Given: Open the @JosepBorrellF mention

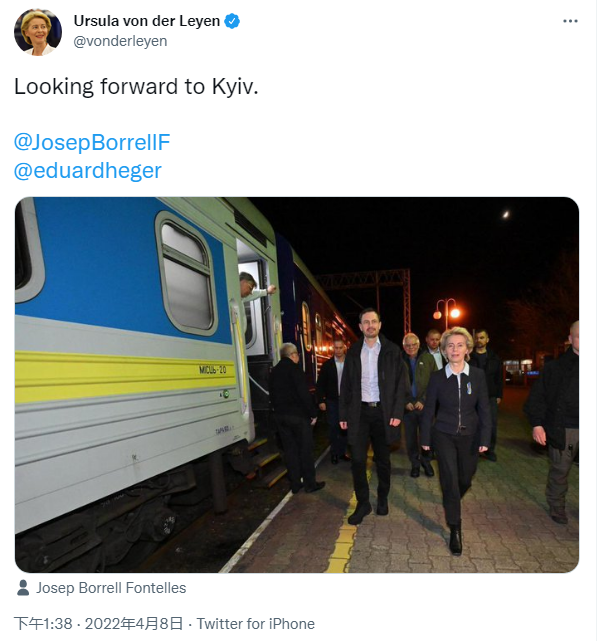Looking at the screenshot, I should [x=92, y=141].
